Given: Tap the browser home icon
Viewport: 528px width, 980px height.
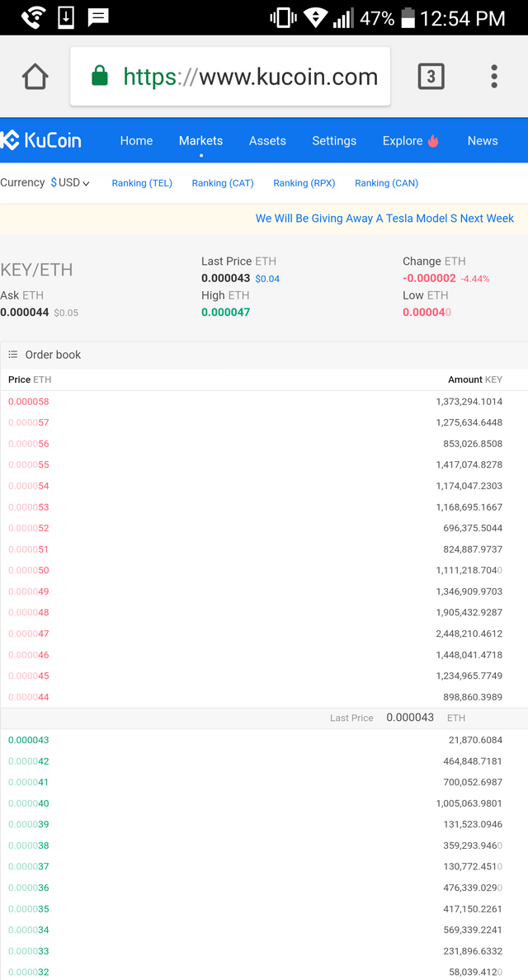Looking at the screenshot, I should (x=35, y=77).
